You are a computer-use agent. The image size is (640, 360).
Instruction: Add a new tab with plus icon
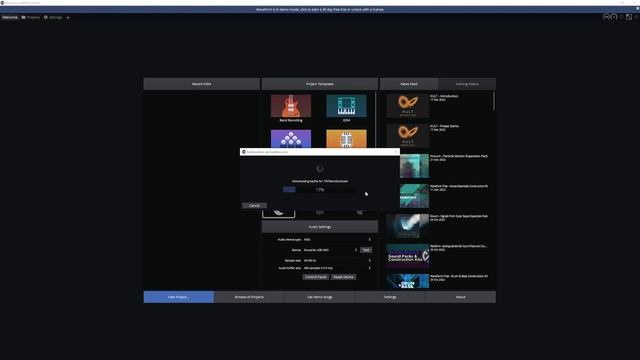[x=68, y=18]
